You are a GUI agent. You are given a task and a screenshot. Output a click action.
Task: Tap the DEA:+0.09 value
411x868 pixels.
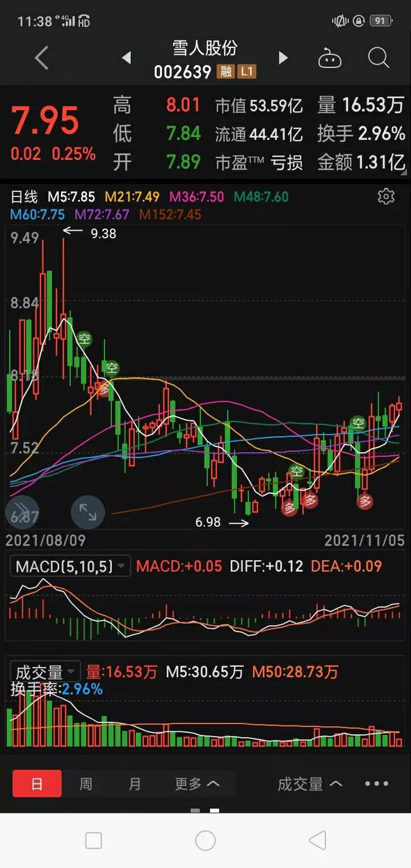click(x=346, y=566)
